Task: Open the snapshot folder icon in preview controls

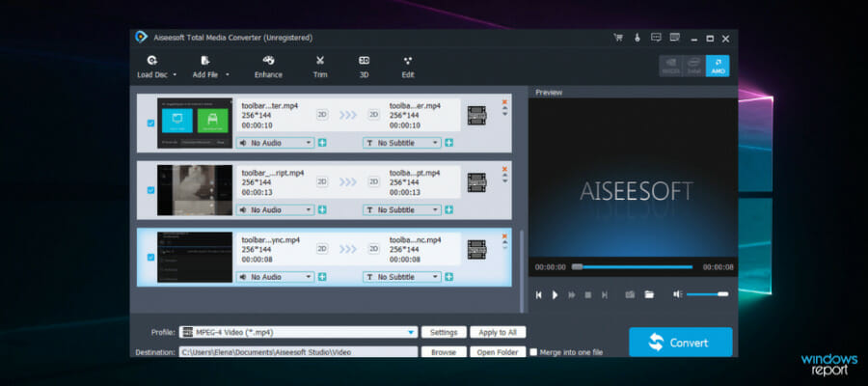Action: [x=649, y=294]
